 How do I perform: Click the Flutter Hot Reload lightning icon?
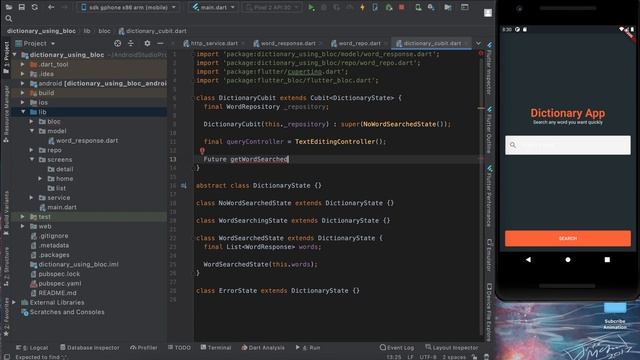(x=362, y=7)
